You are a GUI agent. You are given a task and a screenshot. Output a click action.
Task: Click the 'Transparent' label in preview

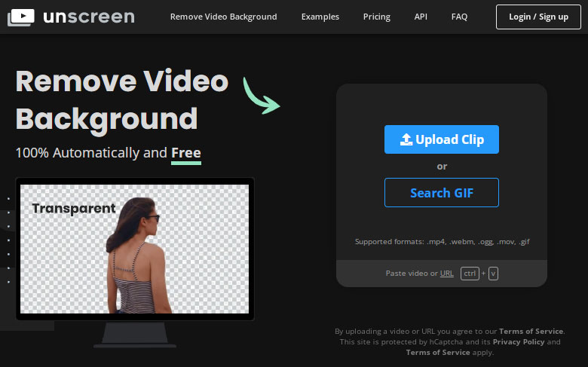pyautogui.click(x=74, y=209)
